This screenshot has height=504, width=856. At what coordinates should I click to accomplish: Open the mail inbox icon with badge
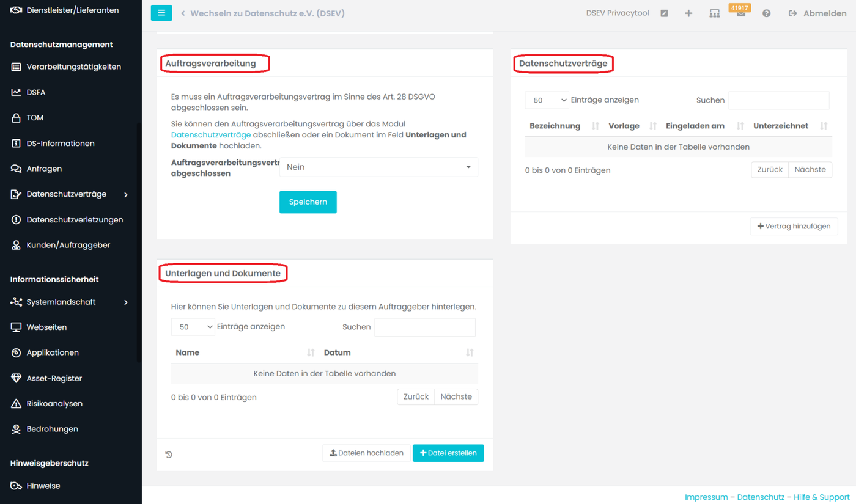(x=740, y=13)
